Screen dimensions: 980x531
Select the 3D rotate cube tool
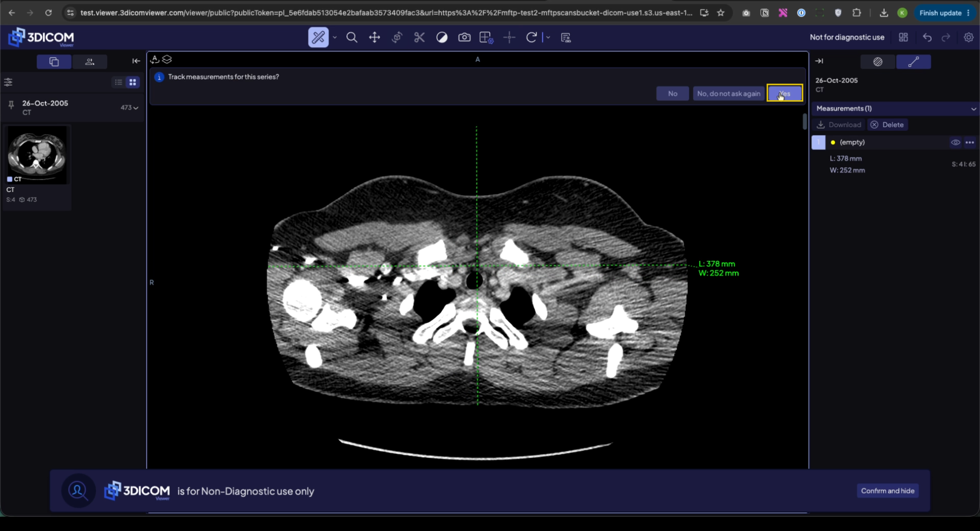[x=397, y=37]
